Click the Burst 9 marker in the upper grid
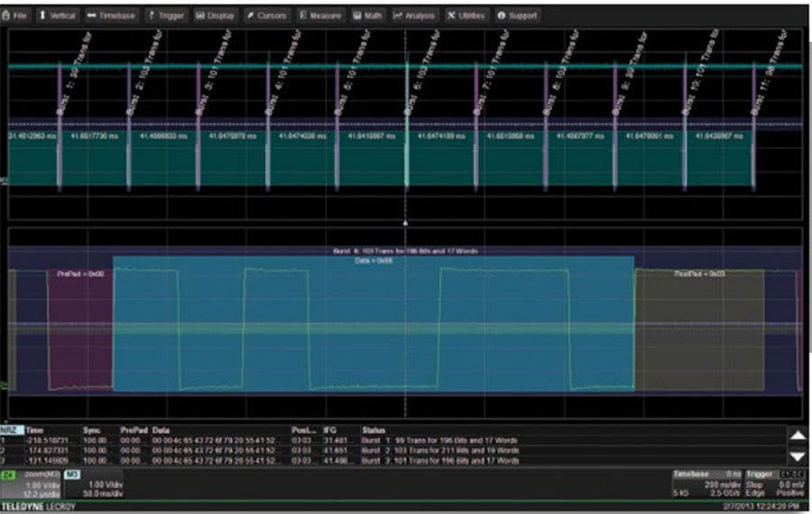812x514 pixels. coord(614,127)
